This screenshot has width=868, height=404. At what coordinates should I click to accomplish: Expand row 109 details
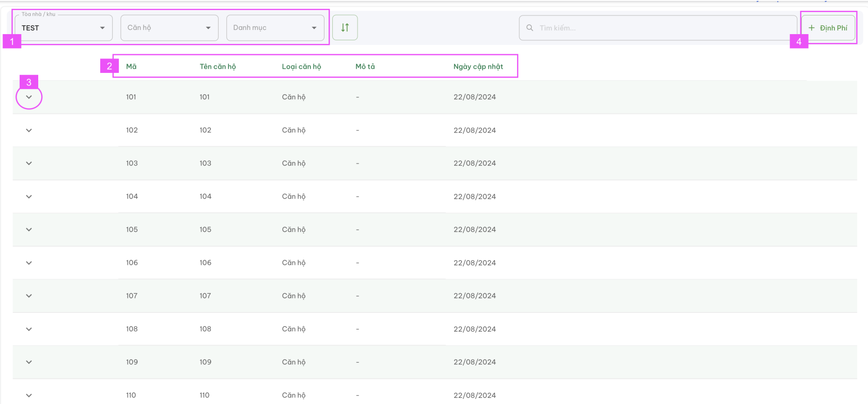29,362
